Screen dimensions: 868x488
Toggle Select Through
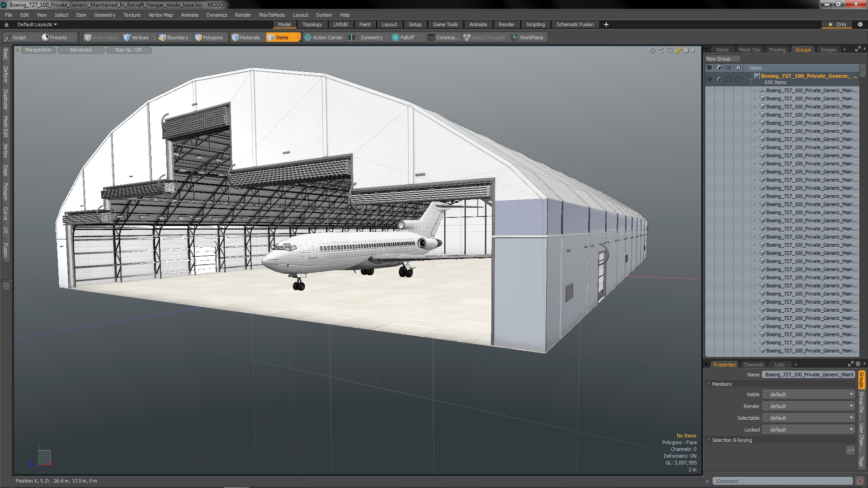(x=484, y=38)
